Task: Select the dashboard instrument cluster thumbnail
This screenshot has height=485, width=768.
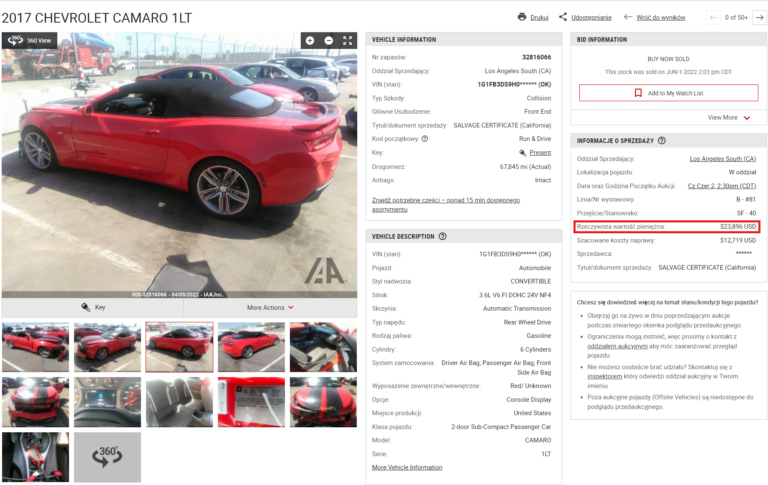Action: point(107,402)
